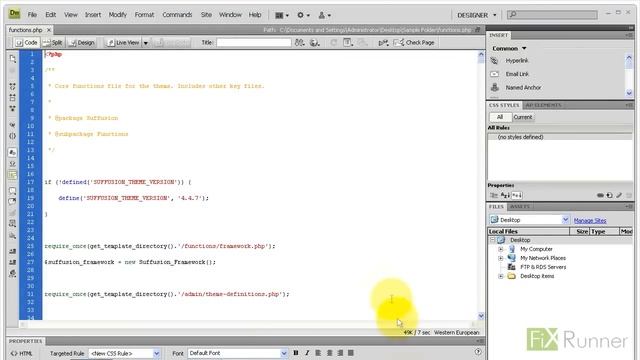Click Manage Sites link
This screenshot has width=640, height=360.
[x=590, y=220]
